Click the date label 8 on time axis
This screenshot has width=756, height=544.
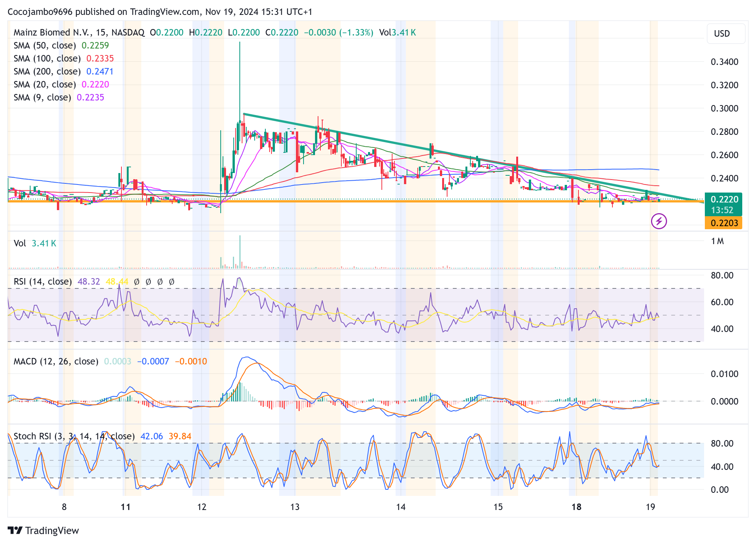click(x=64, y=507)
